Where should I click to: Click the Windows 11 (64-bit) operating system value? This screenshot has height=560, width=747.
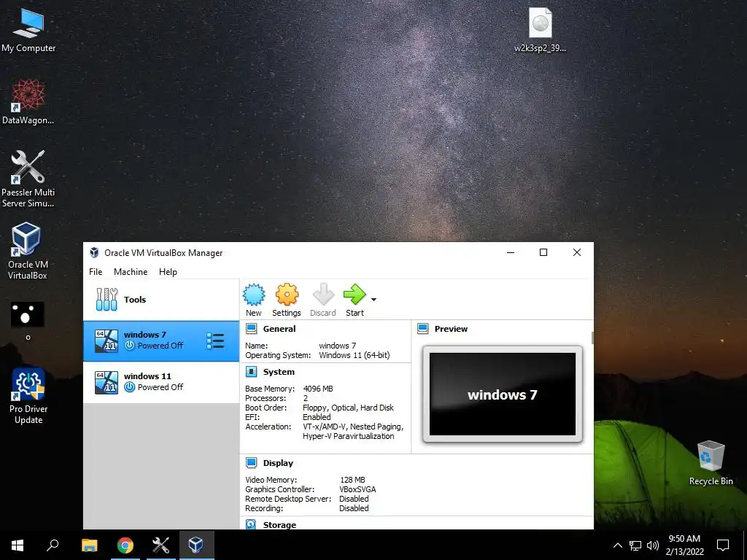355,355
